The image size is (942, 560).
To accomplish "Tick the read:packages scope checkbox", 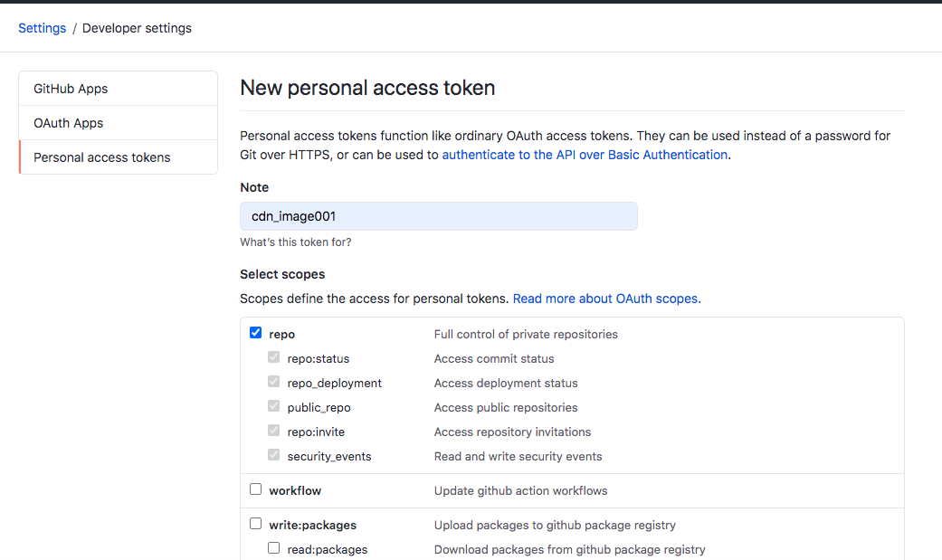I will click(x=274, y=548).
